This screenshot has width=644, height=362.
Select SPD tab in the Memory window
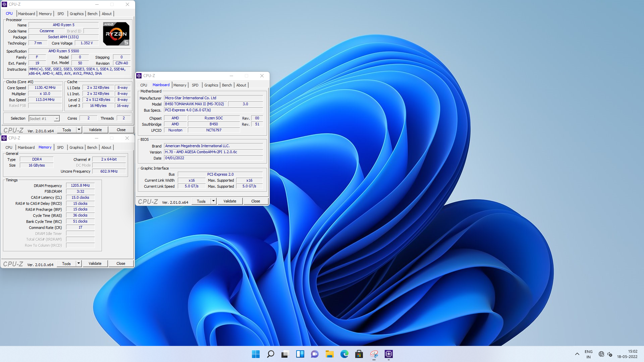click(60, 147)
